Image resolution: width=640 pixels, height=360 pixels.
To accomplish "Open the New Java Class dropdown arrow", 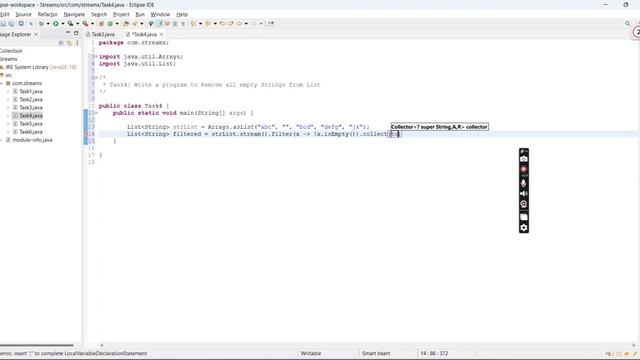I will coord(117,24).
